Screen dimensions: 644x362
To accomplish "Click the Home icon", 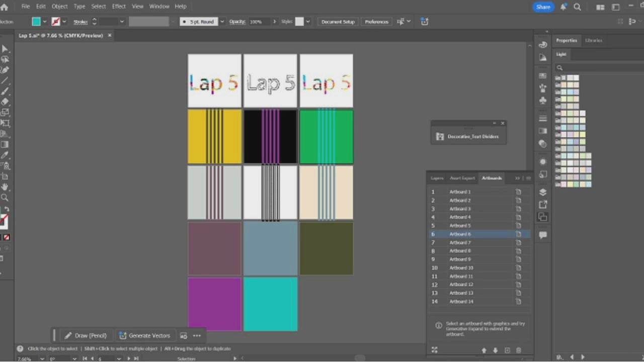I will (5, 7).
